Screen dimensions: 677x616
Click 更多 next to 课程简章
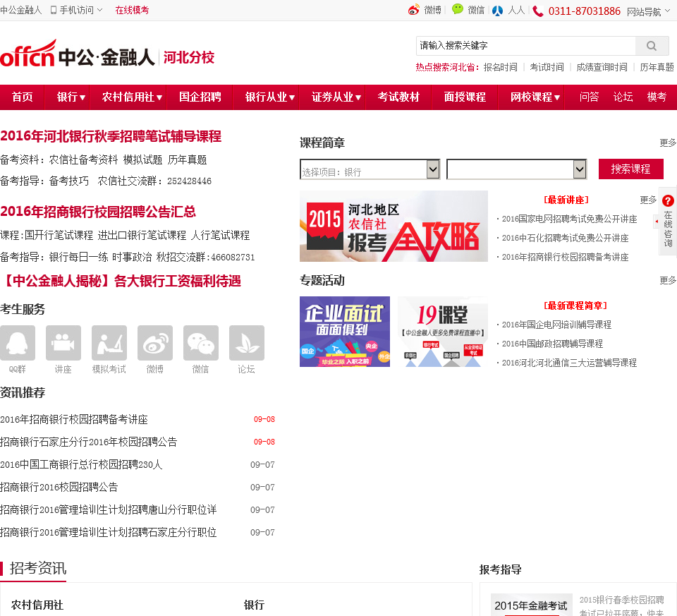pos(668,143)
